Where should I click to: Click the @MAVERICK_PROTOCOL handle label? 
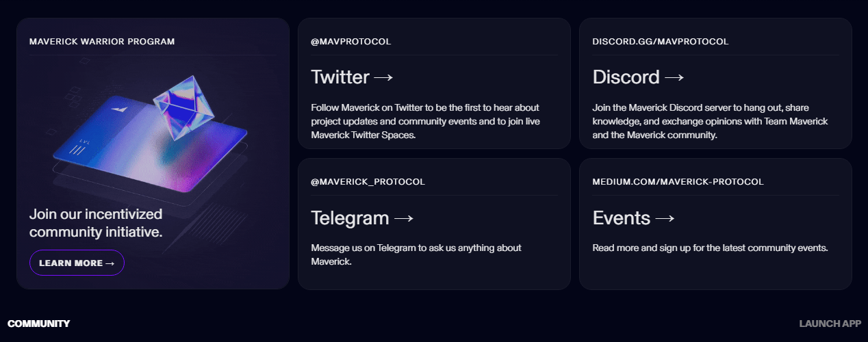tap(368, 182)
